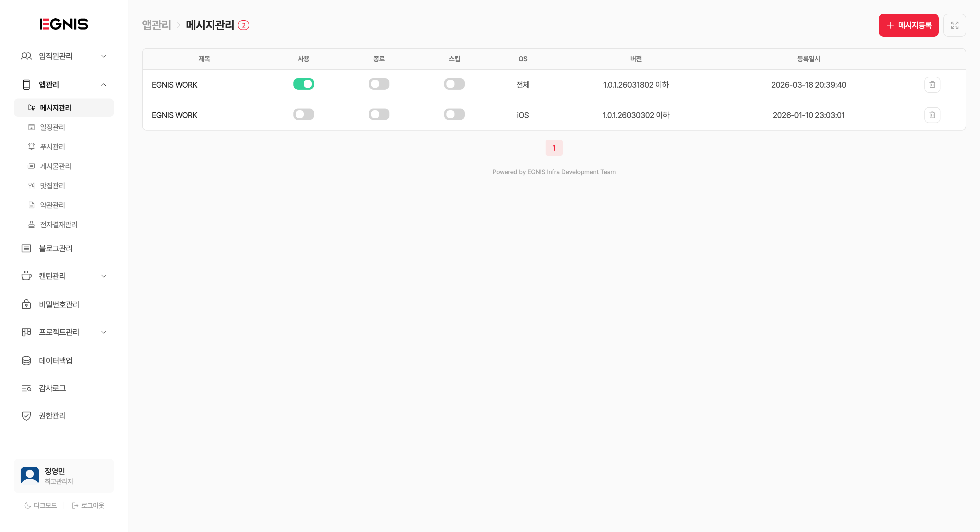Open the 감사로그 menu label
The width and height of the screenshot is (980, 532).
52,388
